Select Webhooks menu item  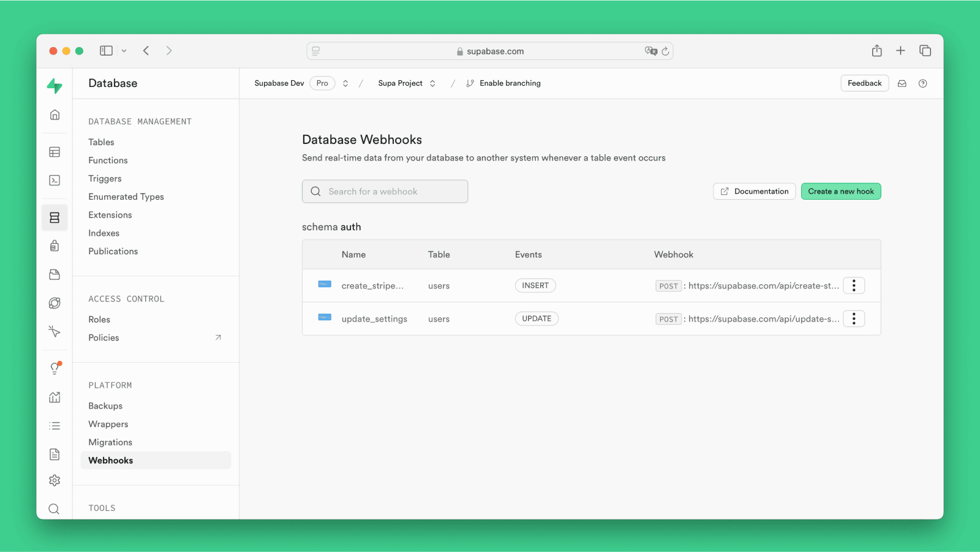point(156,461)
